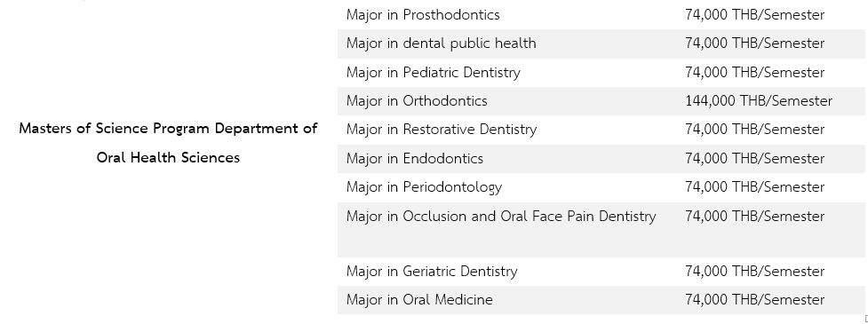Viewport: 868px width, 324px height.
Task: Click the Periodontology fee amount
Action: [755, 187]
